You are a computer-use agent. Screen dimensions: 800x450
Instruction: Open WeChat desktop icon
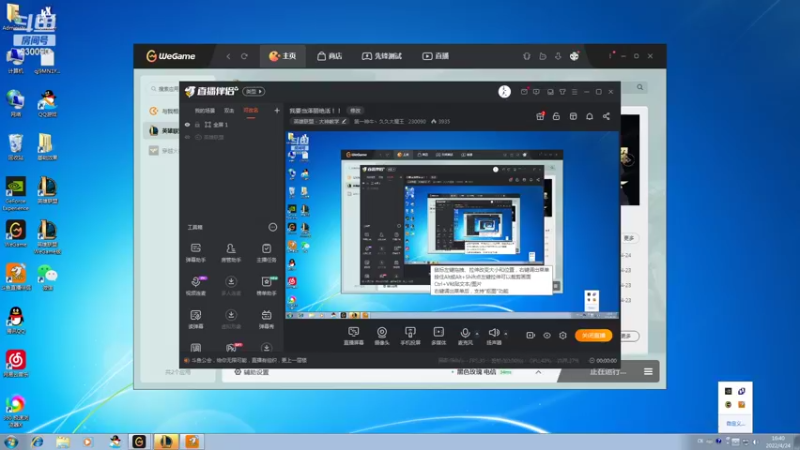(x=47, y=278)
